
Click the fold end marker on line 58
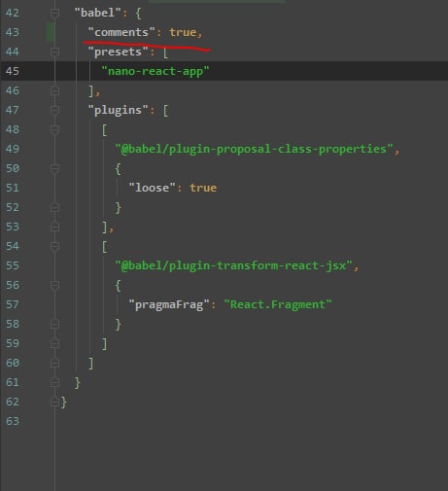tap(54, 324)
